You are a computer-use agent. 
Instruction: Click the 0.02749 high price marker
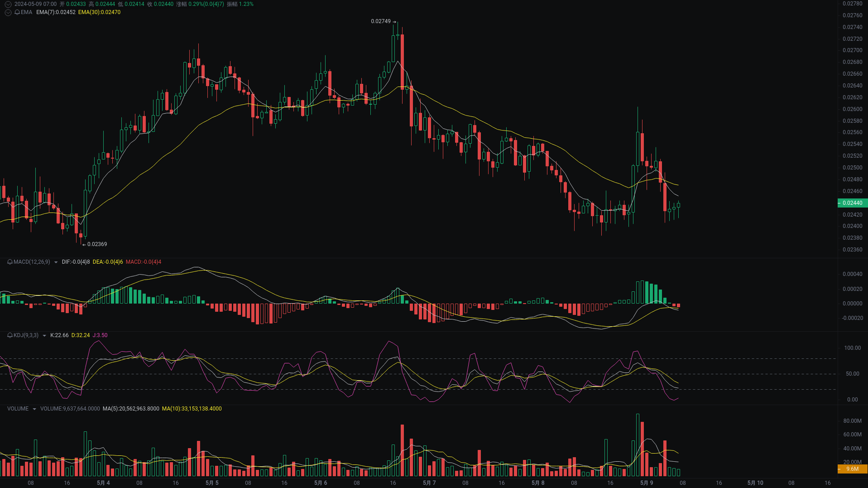pos(379,21)
